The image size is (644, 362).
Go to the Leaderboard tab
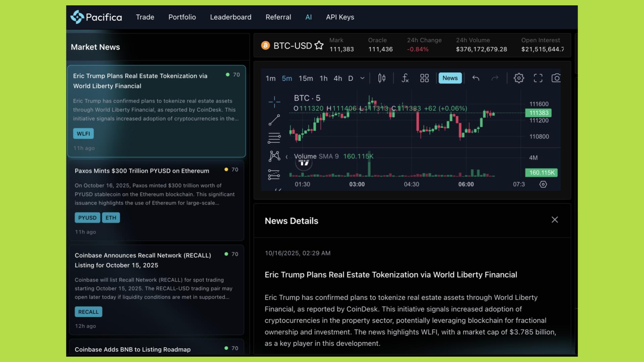[x=230, y=17]
